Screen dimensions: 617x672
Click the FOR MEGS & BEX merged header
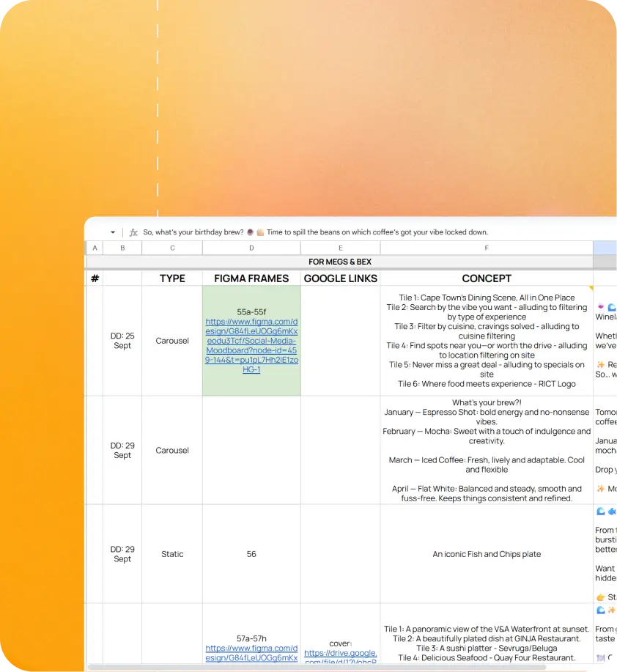tap(340, 262)
